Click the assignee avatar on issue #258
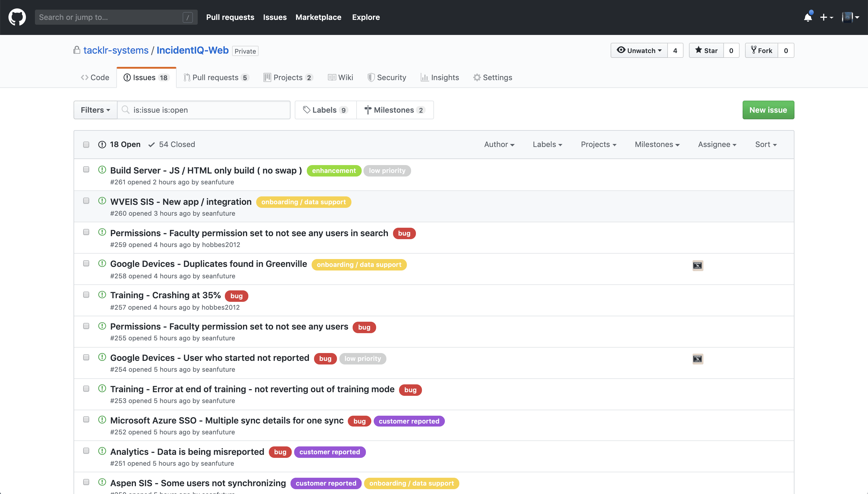 (697, 266)
